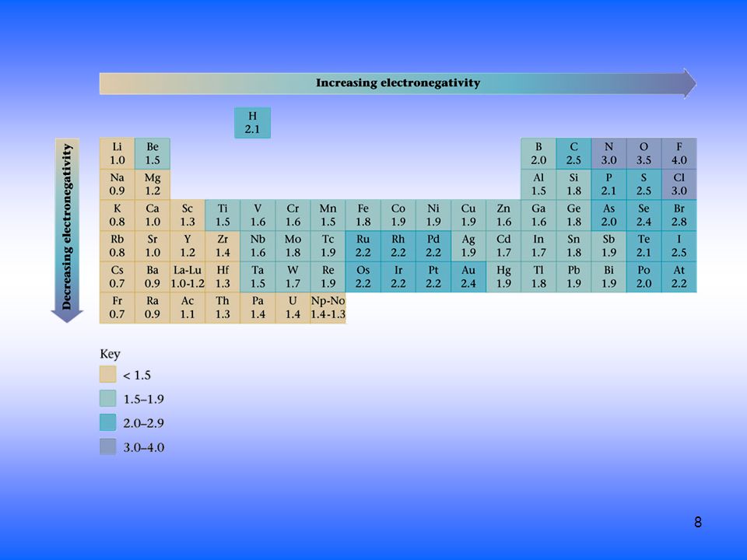
Task: Click the Zn 1.6 cell
Action: coord(503,215)
